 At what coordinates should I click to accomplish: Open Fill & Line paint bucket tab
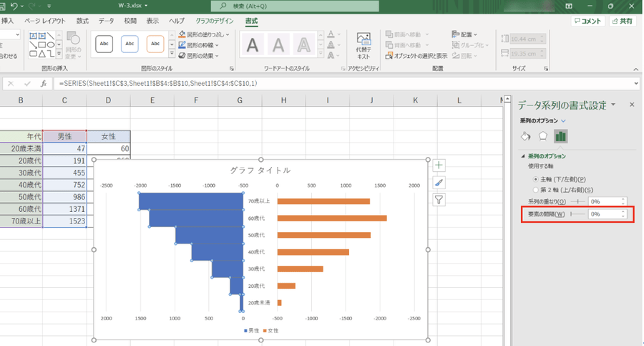[525, 136]
